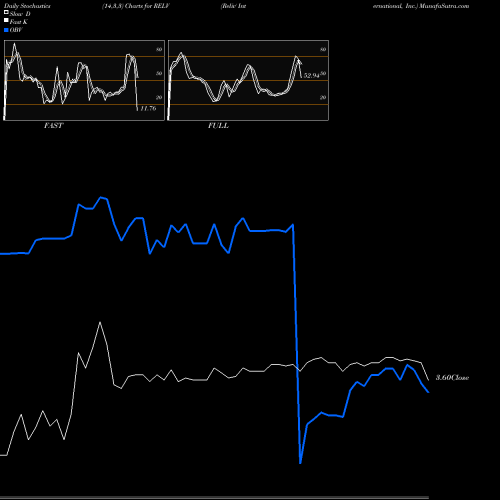Click the '3.60Close' price label

(x=452, y=378)
